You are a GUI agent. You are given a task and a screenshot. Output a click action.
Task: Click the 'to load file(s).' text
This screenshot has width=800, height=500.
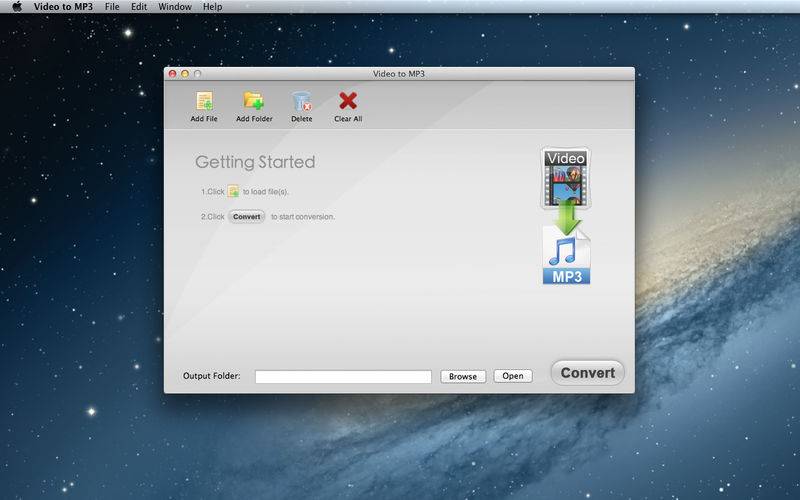265,192
